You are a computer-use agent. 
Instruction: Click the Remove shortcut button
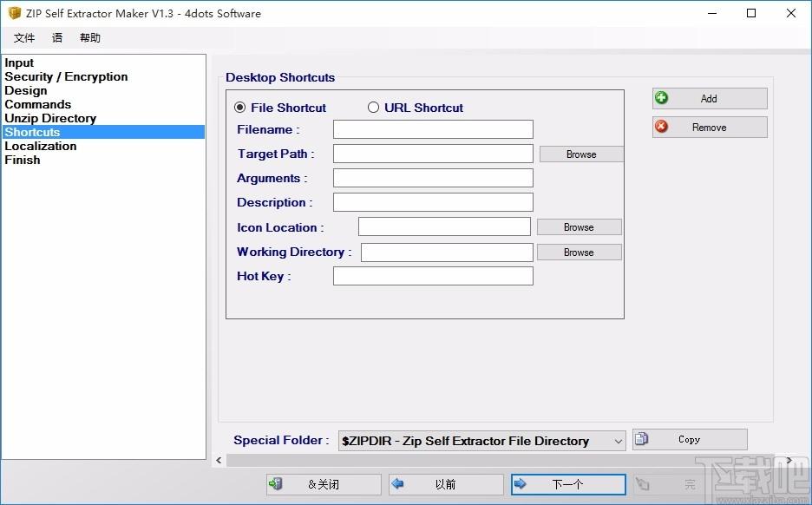point(710,127)
